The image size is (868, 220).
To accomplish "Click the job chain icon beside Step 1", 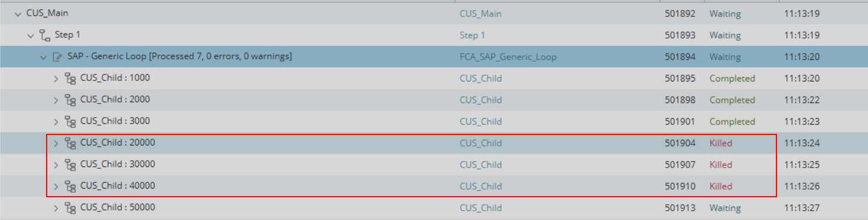I will click(x=45, y=36).
